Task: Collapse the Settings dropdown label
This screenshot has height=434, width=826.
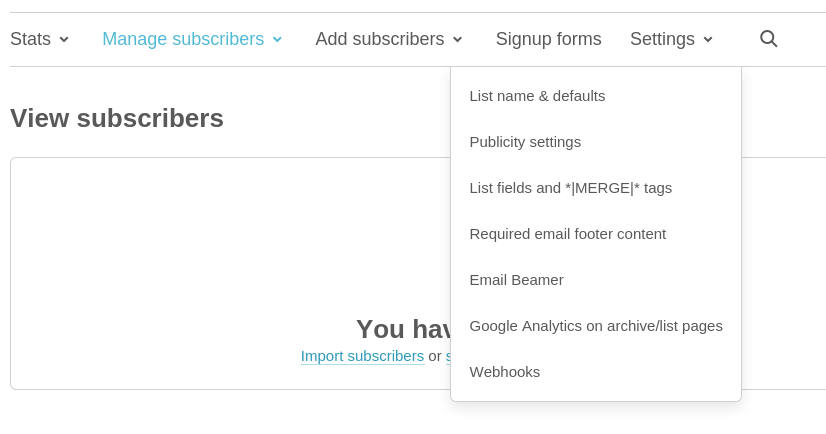Action: pos(662,39)
